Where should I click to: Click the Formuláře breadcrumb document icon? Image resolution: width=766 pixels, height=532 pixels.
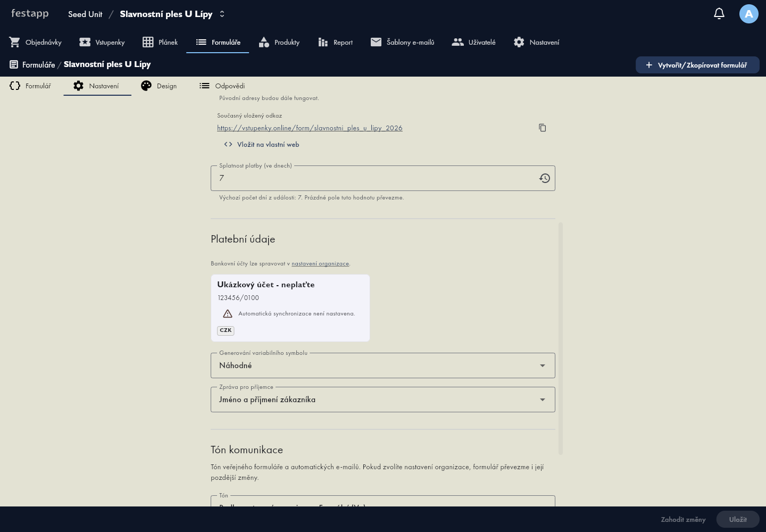pos(14,64)
